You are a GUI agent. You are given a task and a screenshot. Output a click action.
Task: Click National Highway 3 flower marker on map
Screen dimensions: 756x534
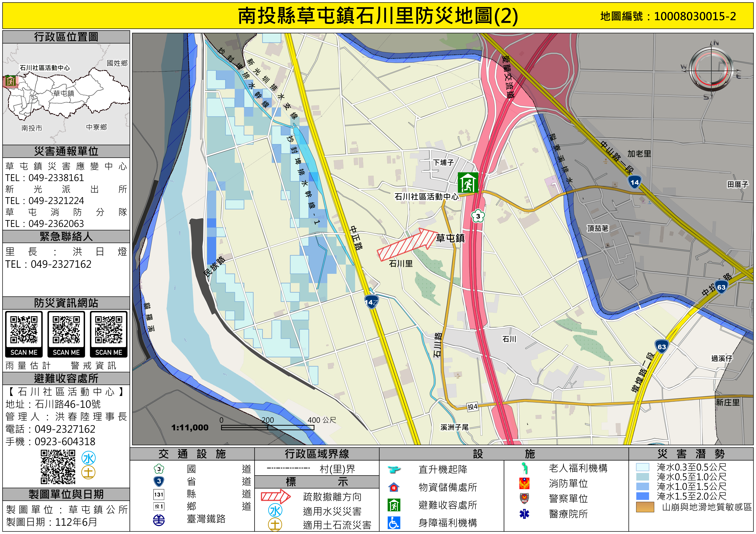[x=478, y=216]
